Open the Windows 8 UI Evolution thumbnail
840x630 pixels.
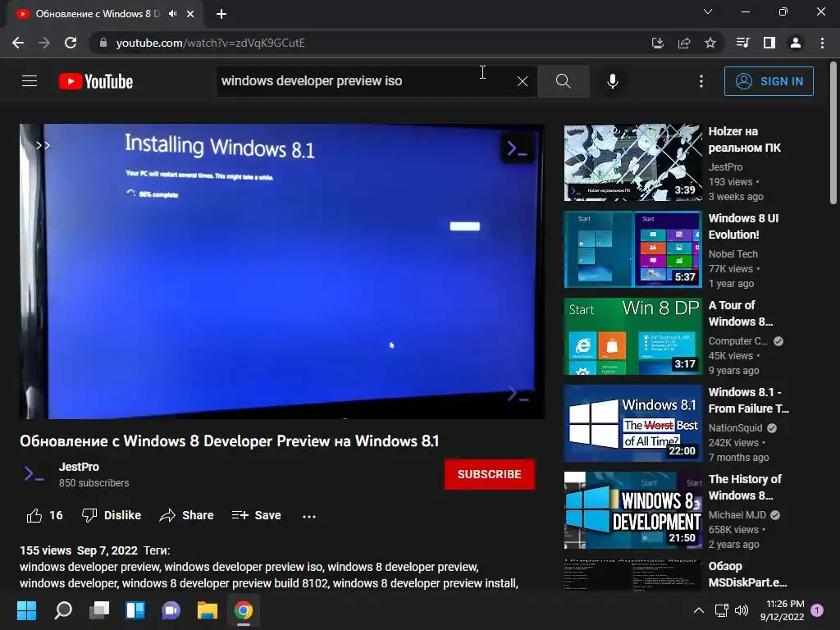coord(632,249)
